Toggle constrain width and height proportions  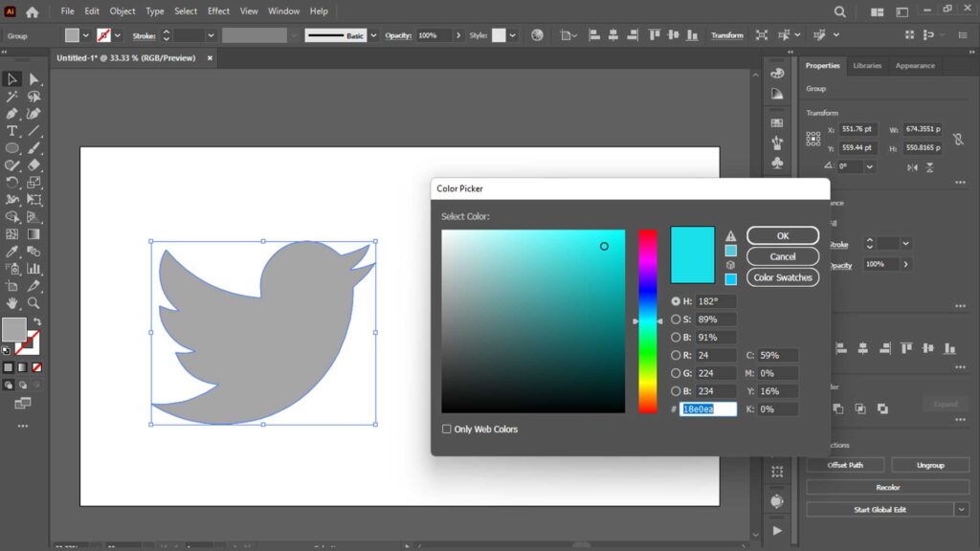tap(958, 139)
